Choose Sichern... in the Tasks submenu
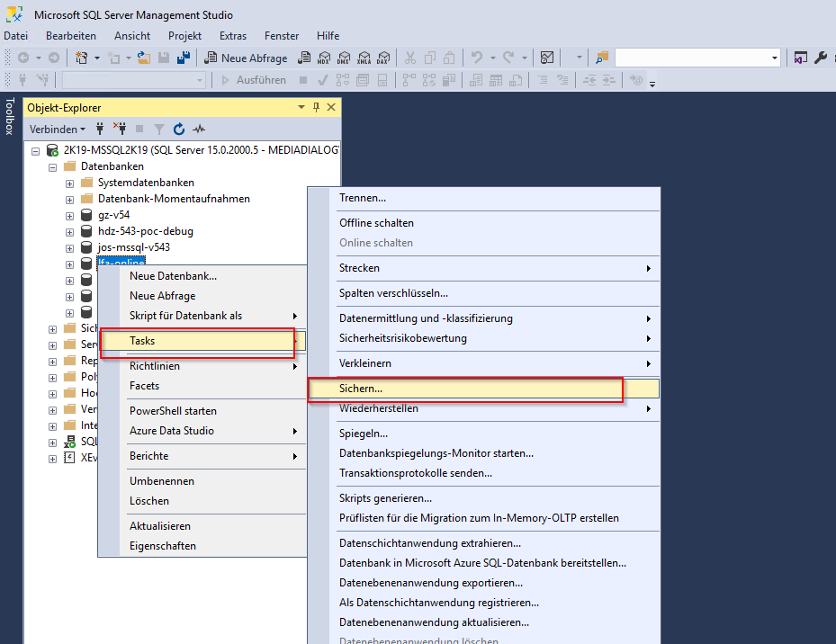The width and height of the screenshot is (836, 644). pyautogui.click(x=483, y=388)
